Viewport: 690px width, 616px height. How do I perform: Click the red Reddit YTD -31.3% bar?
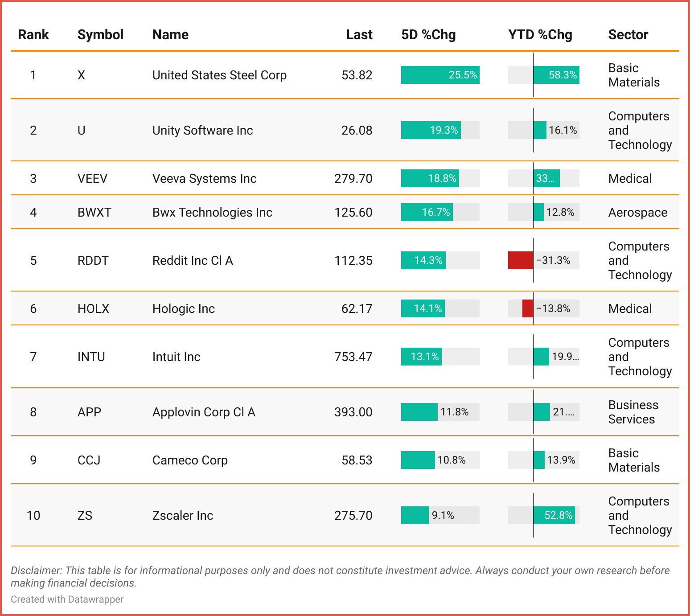click(x=521, y=260)
